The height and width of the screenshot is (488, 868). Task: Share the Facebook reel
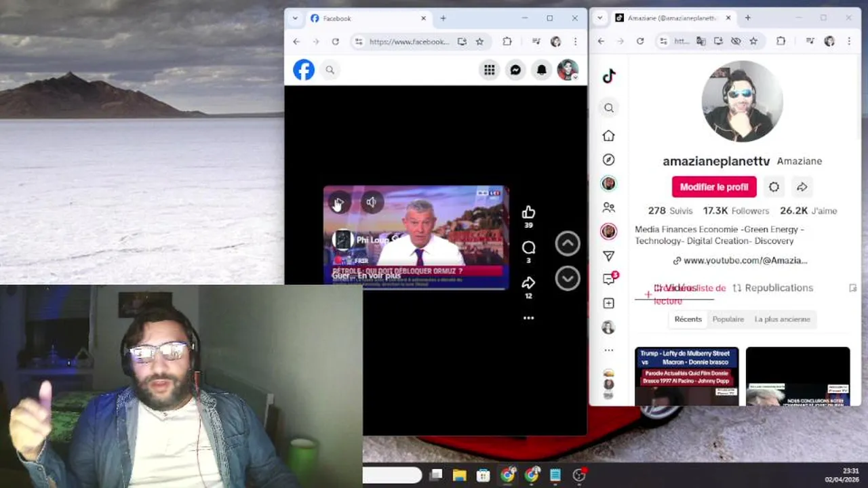[528, 283]
